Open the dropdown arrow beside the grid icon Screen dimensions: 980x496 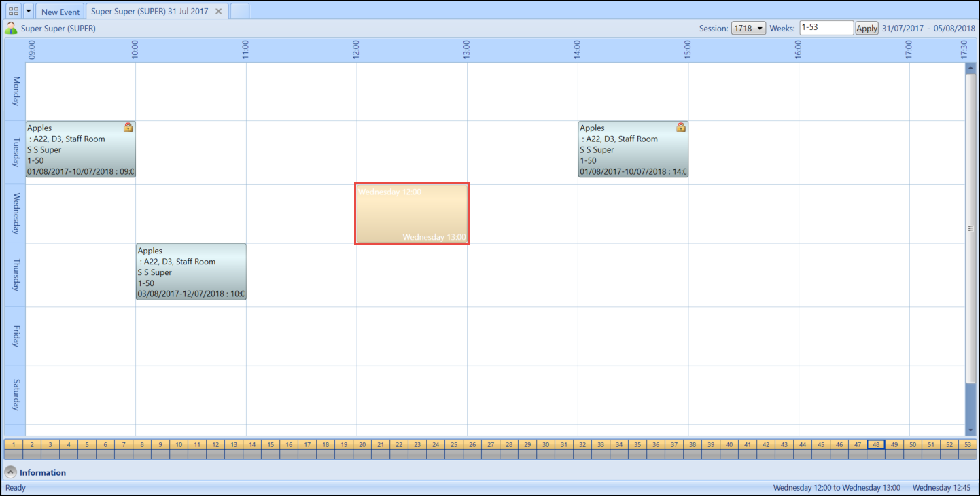(29, 12)
